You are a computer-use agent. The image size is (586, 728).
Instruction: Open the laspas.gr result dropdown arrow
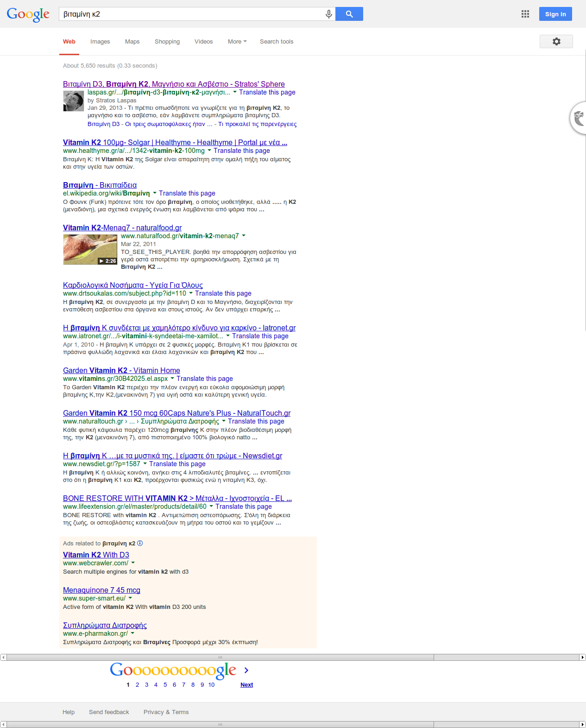pos(235,92)
